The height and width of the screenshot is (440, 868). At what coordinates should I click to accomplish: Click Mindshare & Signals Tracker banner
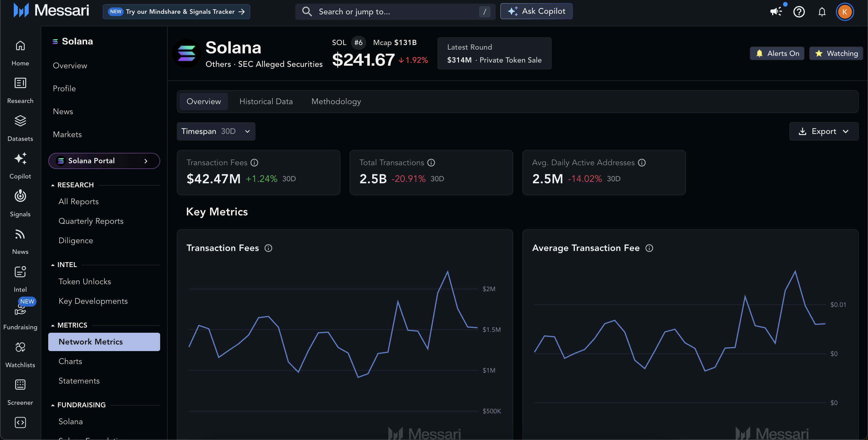(176, 11)
